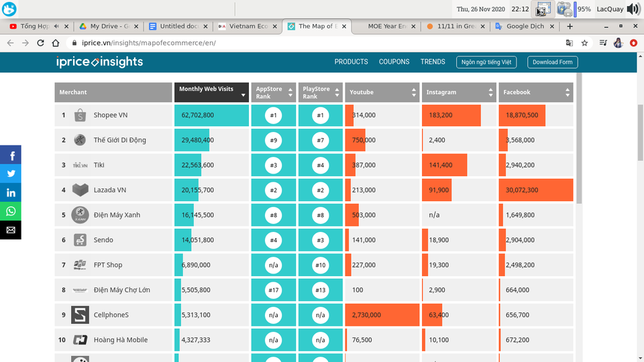Click the Hoàng Hà Mobile logo

(x=80, y=340)
